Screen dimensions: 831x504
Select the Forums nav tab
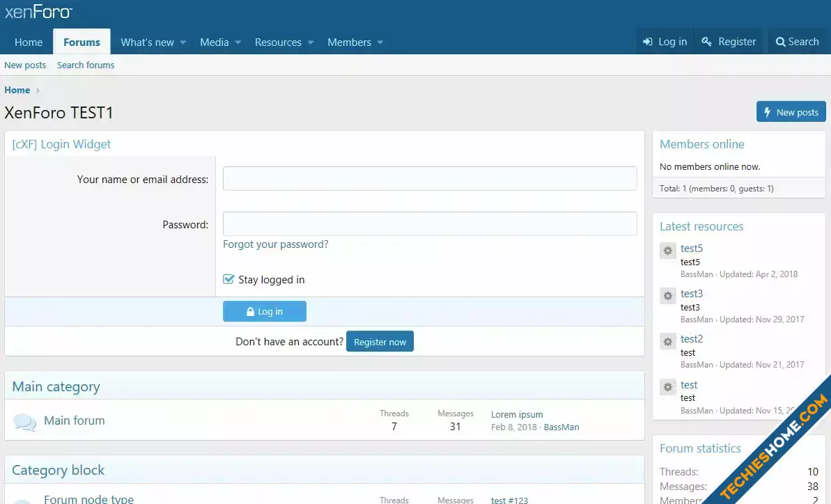point(81,42)
